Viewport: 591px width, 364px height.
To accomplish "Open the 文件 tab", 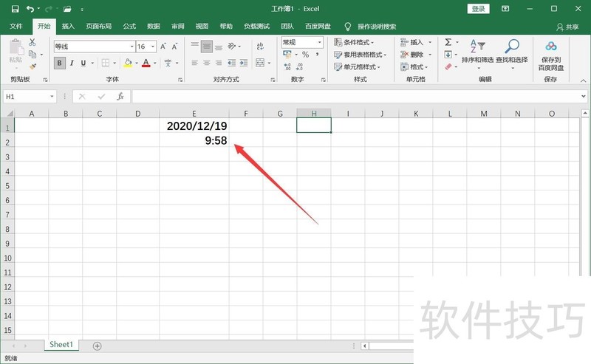I will (16, 27).
